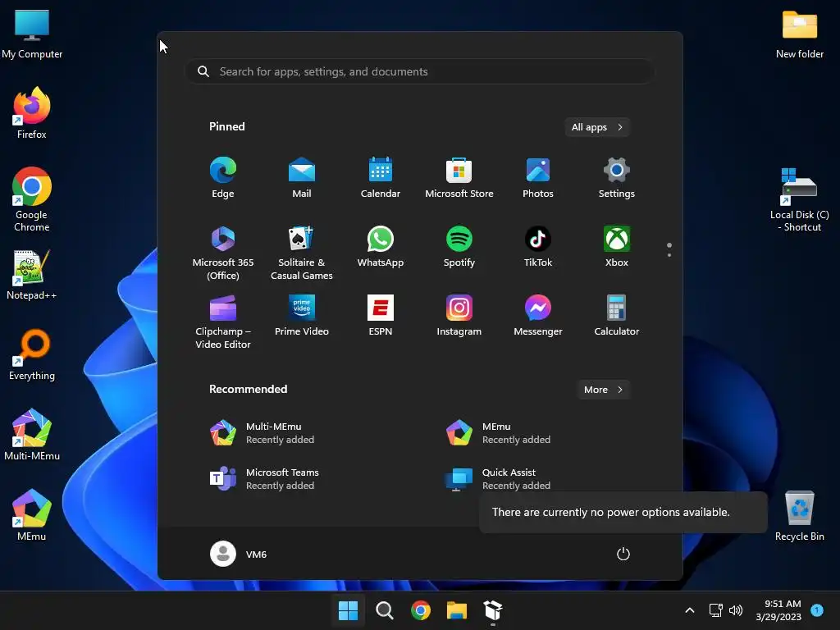The width and height of the screenshot is (840, 630).
Task: Select the Recycle Bin icon
Action: tap(799, 516)
